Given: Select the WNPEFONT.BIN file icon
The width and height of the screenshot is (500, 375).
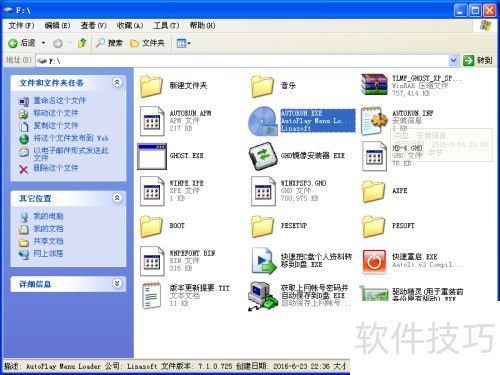Looking at the screenshot, I should pos(152,261).
